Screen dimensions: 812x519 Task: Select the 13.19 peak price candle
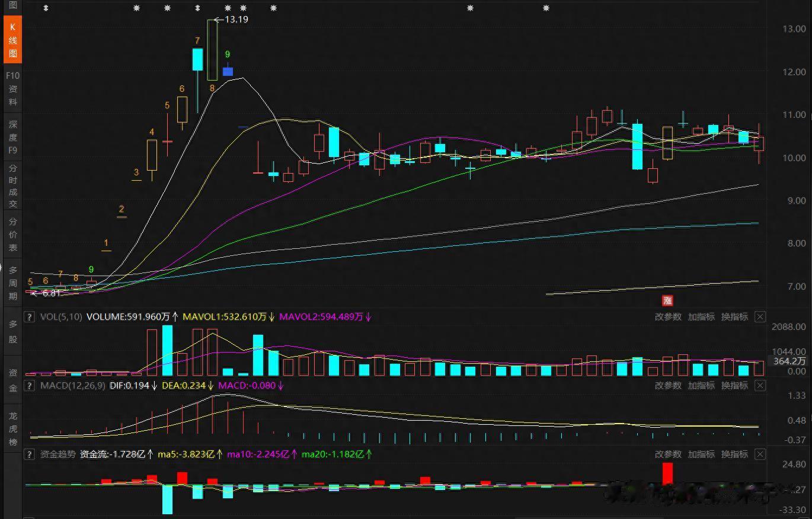[x=212, y=50]
